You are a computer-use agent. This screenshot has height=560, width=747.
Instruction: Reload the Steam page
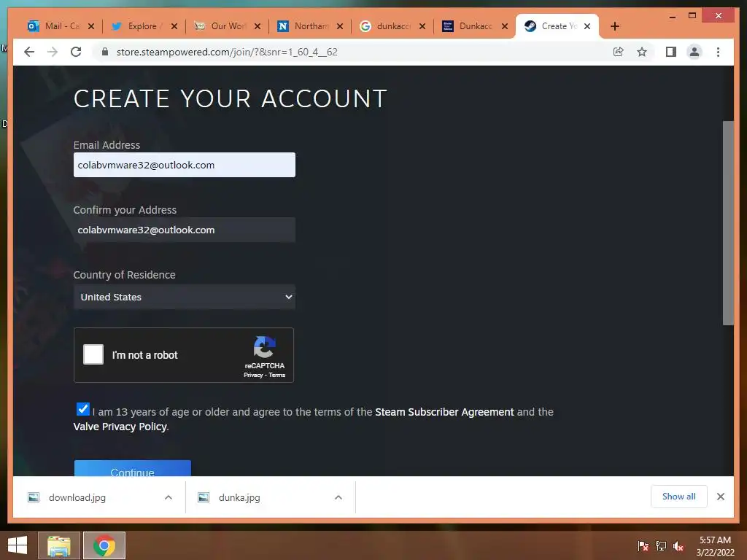(76, 52)
